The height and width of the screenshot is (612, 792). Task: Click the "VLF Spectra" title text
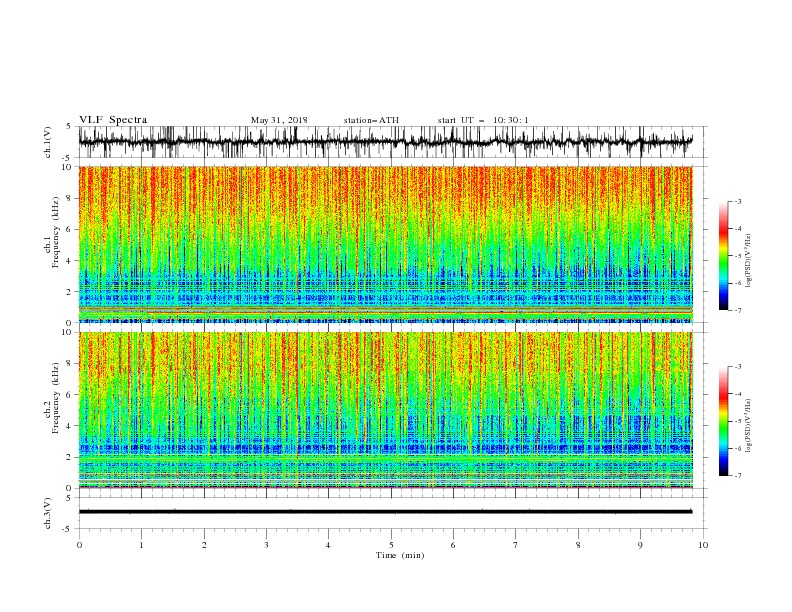[113, 120]
